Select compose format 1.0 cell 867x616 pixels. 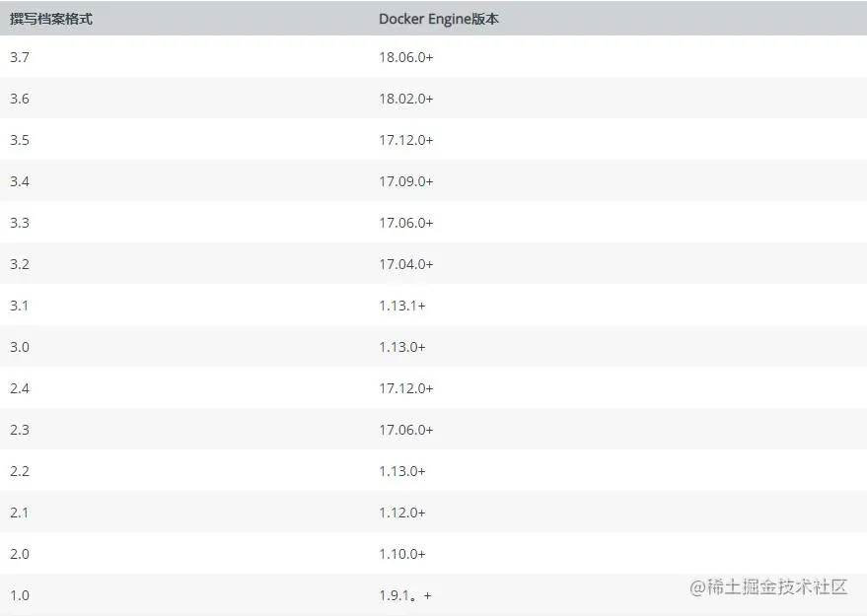coord(20,595)
